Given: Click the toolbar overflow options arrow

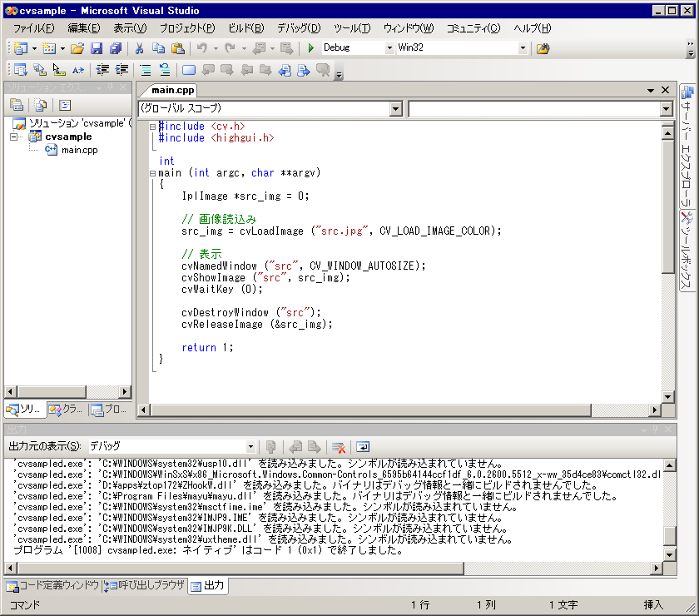Looking at the screenshot, I should pyautogui.click(x=691, y=49).
